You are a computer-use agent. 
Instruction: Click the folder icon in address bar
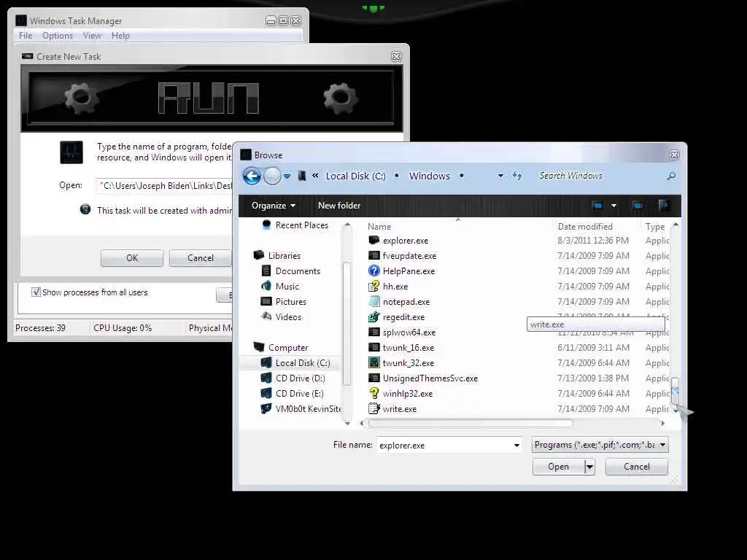[x=301, y=176]
